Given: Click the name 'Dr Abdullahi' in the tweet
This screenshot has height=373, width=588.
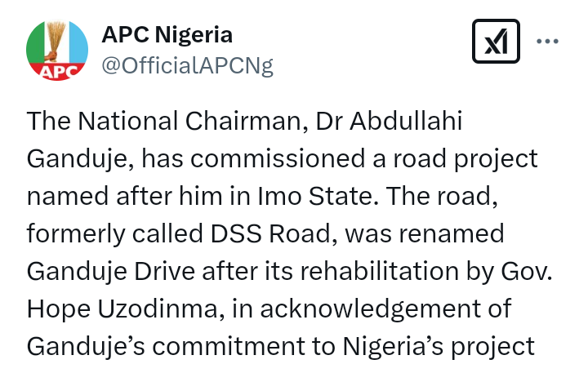Looking at the screenshot, I should pos(389,121).
